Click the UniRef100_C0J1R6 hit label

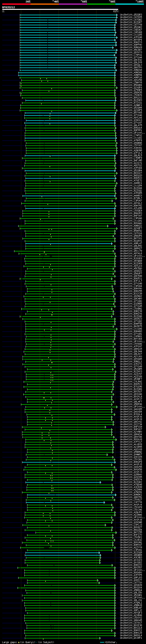coord(131,329)
